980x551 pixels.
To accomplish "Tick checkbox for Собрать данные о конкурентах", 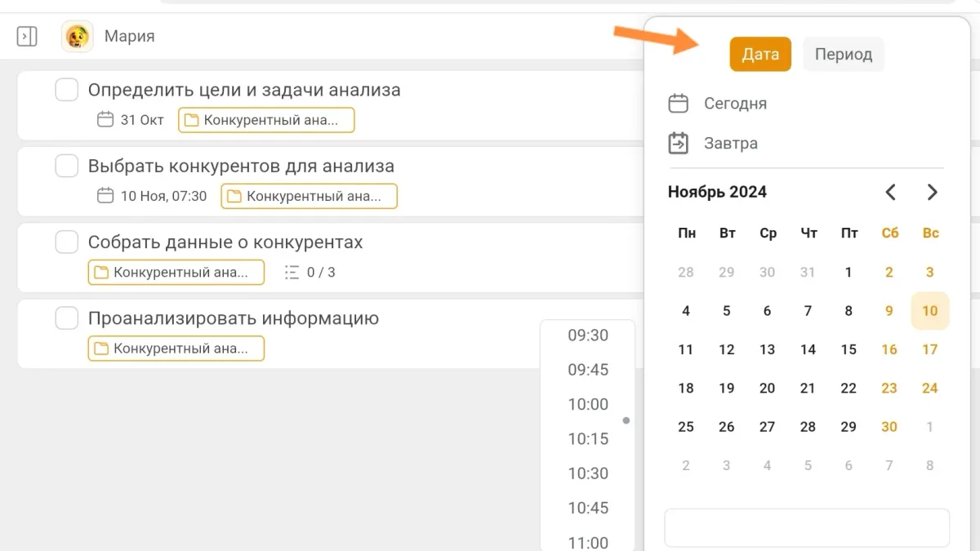I will click(67, 242).
